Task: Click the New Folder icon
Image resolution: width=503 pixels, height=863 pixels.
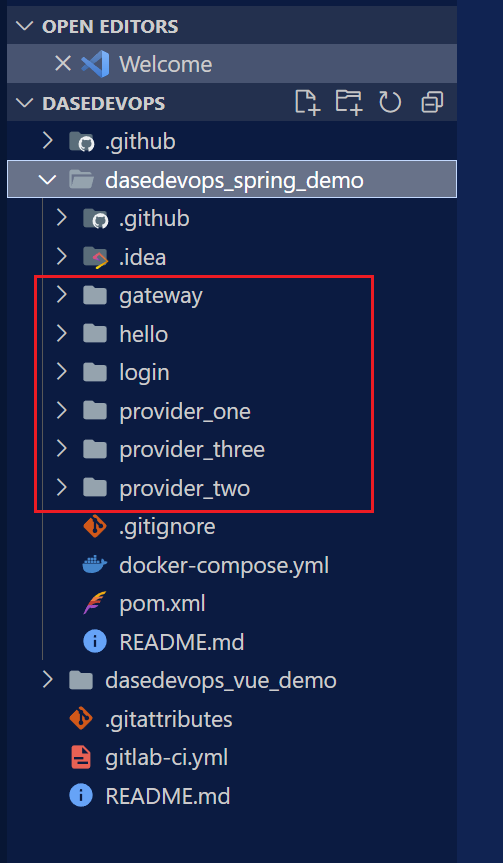Action: coord(349,102)
